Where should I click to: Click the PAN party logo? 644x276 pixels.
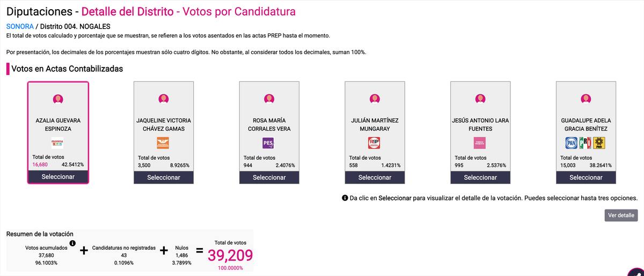tap(572, 143)
